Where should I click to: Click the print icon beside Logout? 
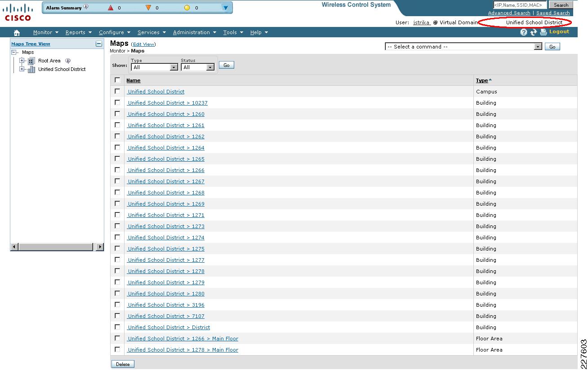coord(543,32)
